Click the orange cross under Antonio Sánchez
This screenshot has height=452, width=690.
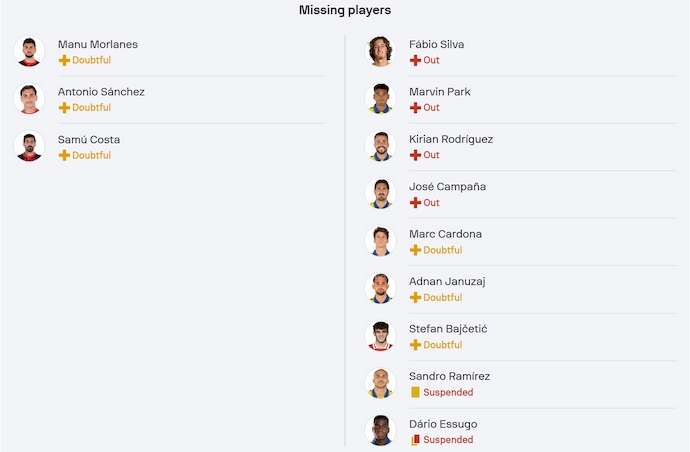[x=64, y=107]
